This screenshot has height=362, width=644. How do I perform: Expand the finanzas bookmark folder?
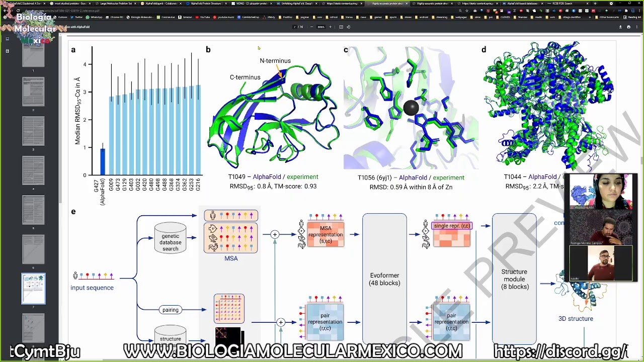click(520, 17)
